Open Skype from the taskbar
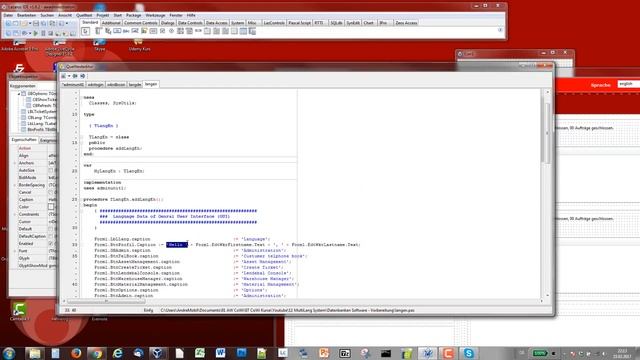The width and height of the screenshot is (640, 360). [469, 353]
